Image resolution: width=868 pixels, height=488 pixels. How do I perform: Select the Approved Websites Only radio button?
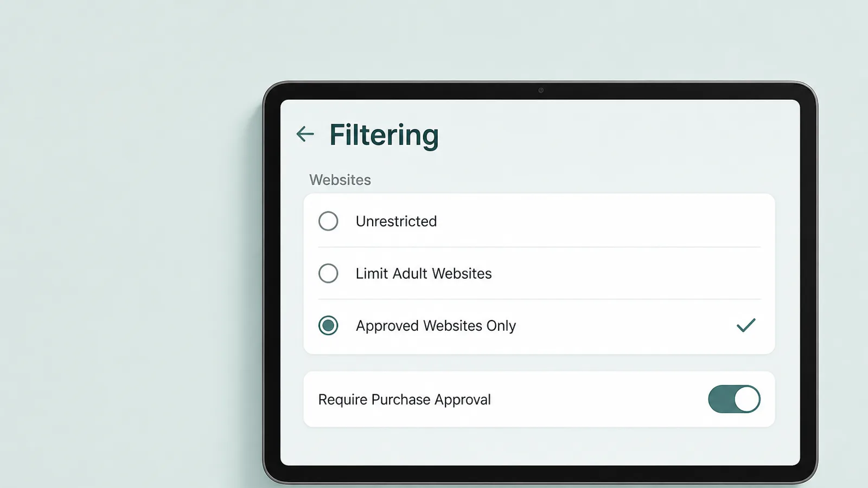point(328,325)
